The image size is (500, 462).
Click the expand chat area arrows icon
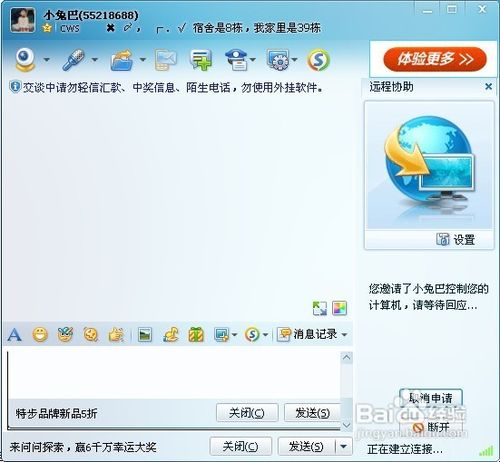click(320, 308)
